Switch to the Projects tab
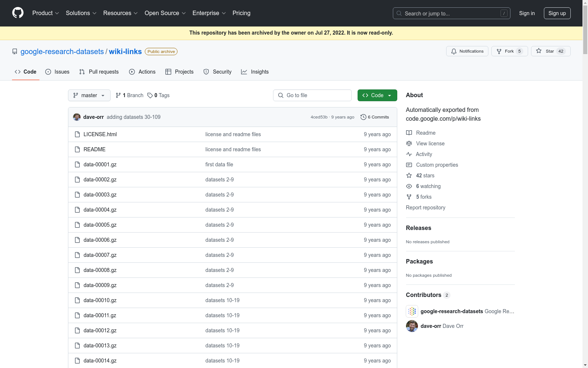588x368 pixels. (x=179, y=72)
